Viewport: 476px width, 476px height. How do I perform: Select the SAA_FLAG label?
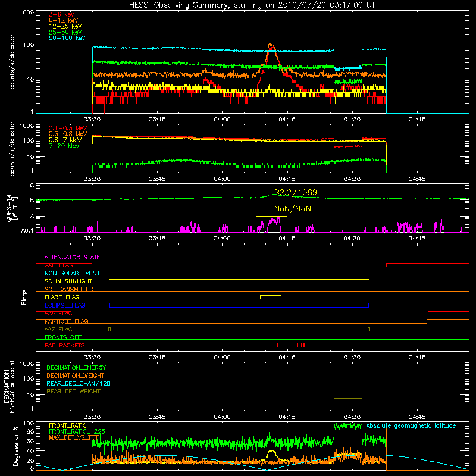tap(58, 313)
